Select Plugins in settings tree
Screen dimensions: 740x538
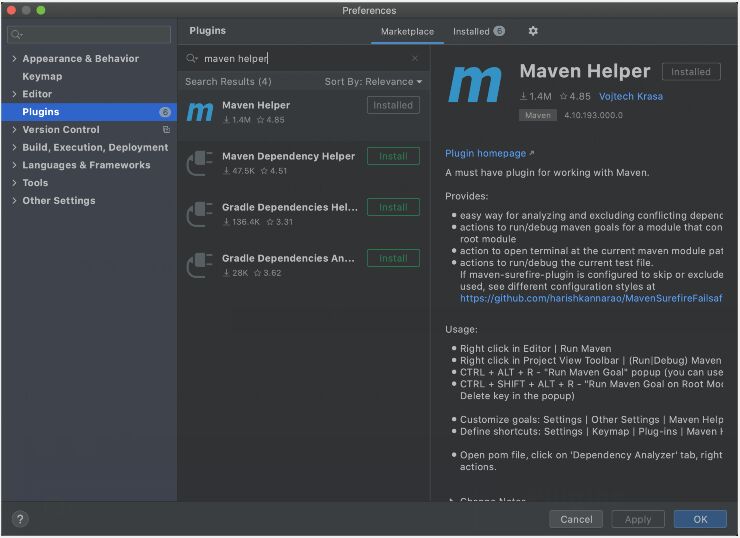[89, 112]
